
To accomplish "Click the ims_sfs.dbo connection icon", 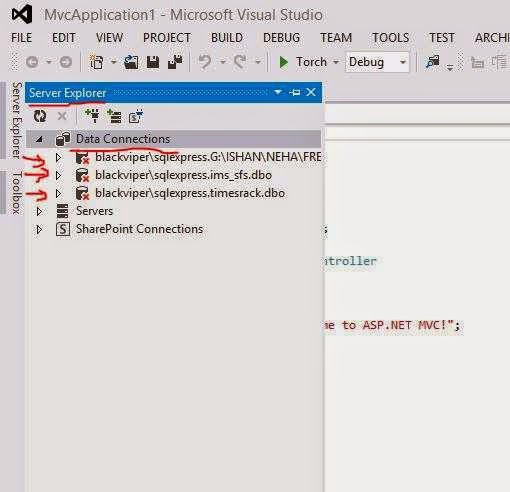I will (x=82, y=175).
